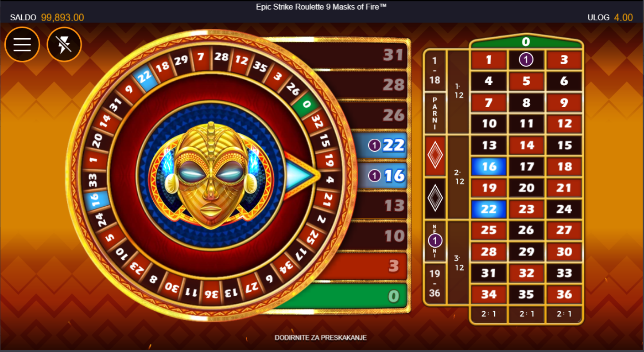Click the chip on NEPARNI bet
644x352 pixels.
click(435, 241)
